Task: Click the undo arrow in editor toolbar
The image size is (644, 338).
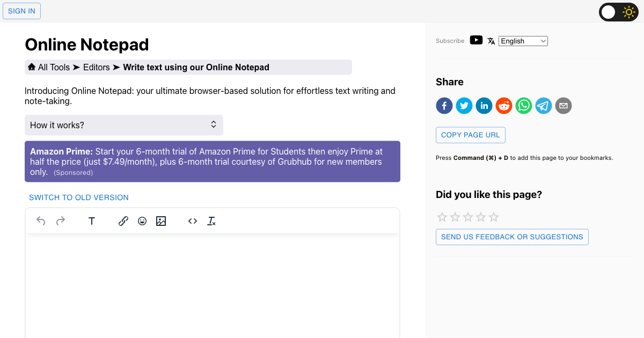Action: click(41, 221)
